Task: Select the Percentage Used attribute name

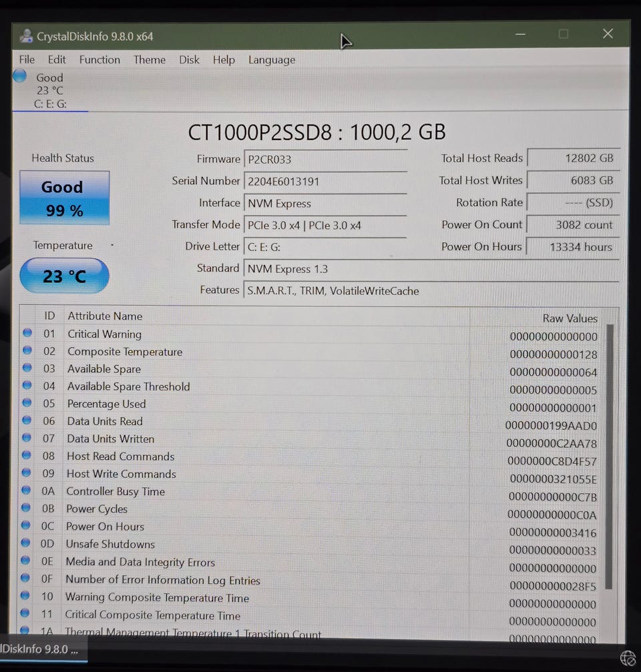Action: [x=106, y=404]
